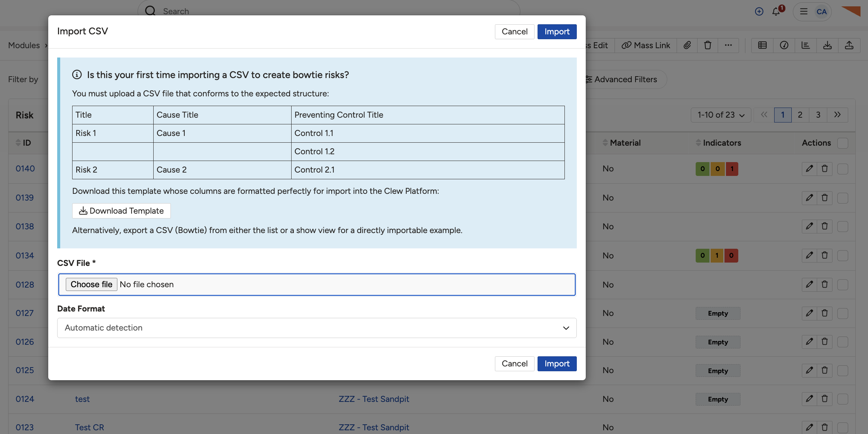Check the checkbox for risk 0126
The image size is (868, 434).
(x=843, y=342)
